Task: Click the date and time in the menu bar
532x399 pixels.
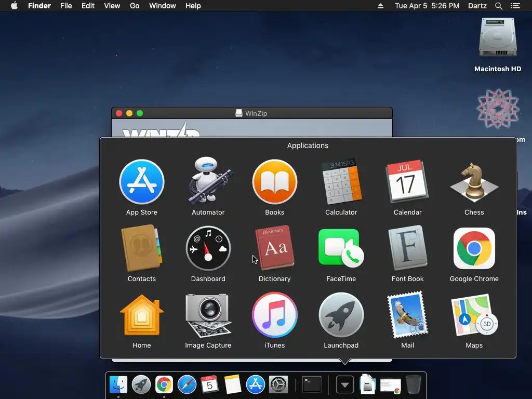Action: click(x=427, y=6)
